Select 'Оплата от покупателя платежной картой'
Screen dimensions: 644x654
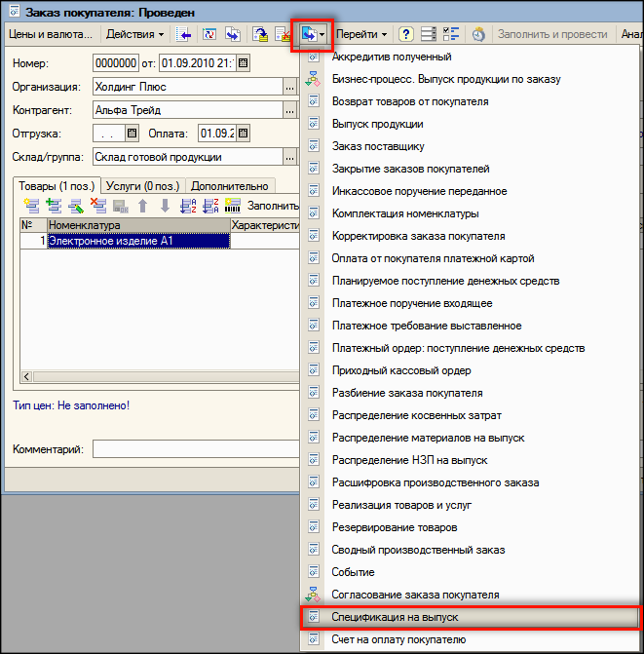[x=471, y=258]
